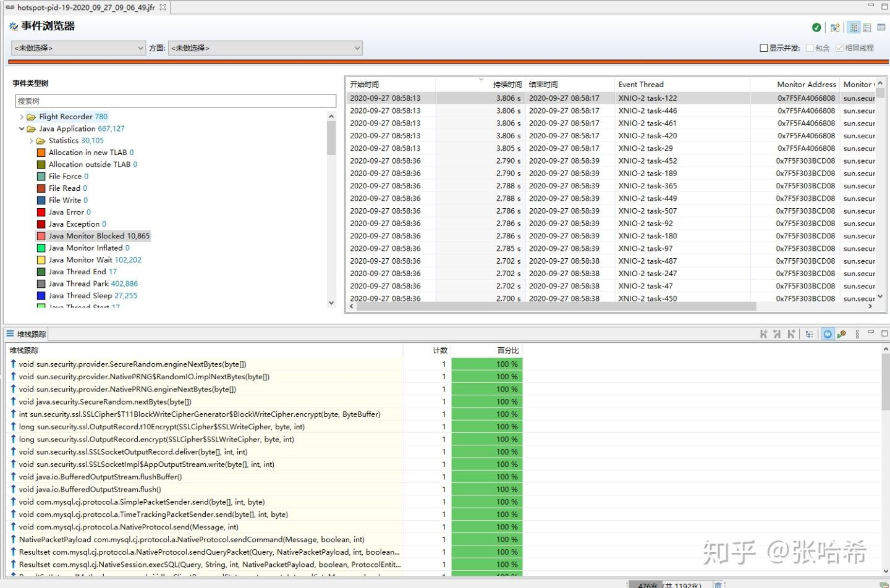The image size is (890, 588).
Task: Click the table settings icon in top toolbar
Action: [881, 27]
